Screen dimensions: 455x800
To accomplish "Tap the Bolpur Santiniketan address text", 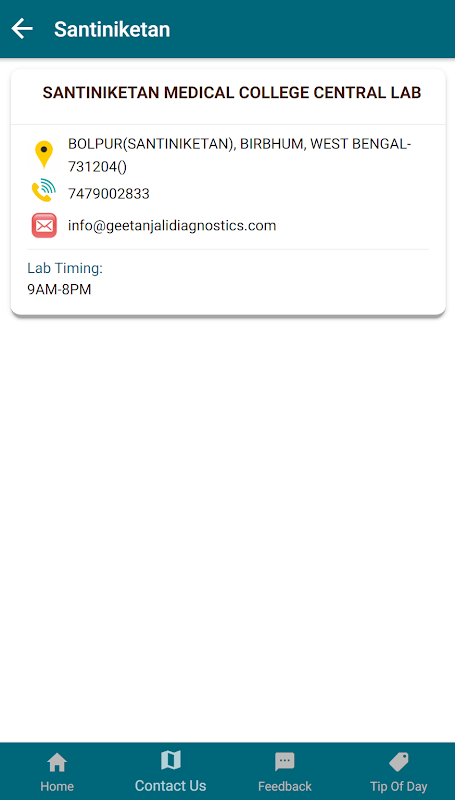I will point(240,144).
